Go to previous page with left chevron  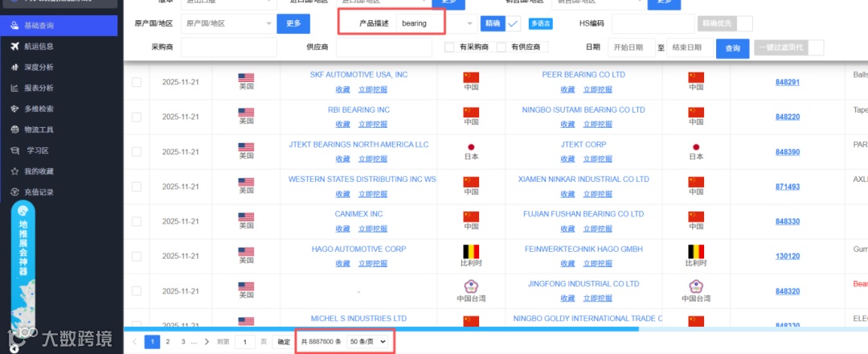tap(134, 342)
